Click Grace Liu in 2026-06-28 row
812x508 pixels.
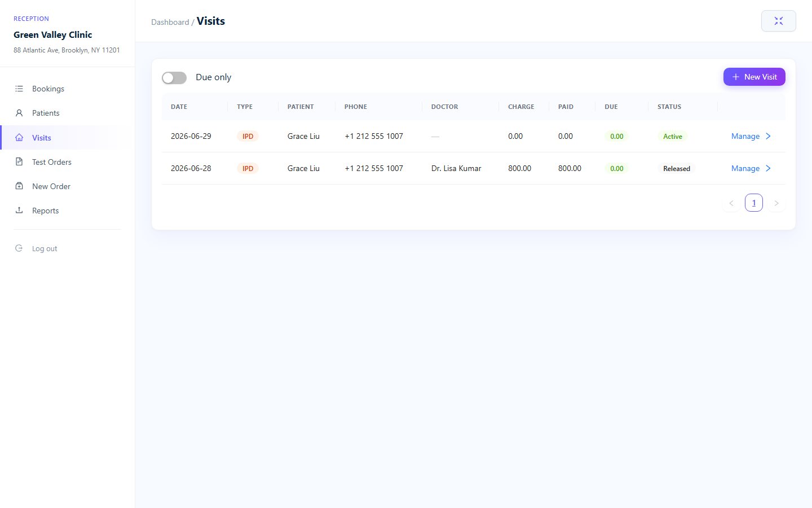pyautogui.click(x=303, y=168)
